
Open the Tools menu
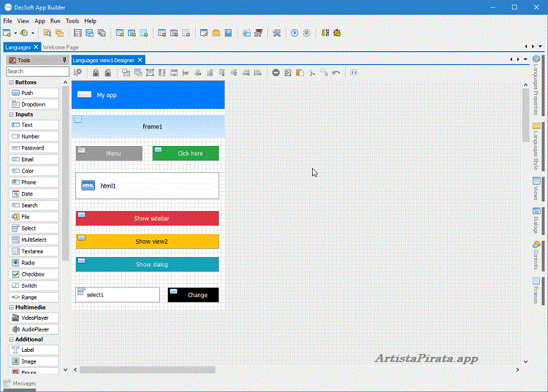click(x=72, y=21)
